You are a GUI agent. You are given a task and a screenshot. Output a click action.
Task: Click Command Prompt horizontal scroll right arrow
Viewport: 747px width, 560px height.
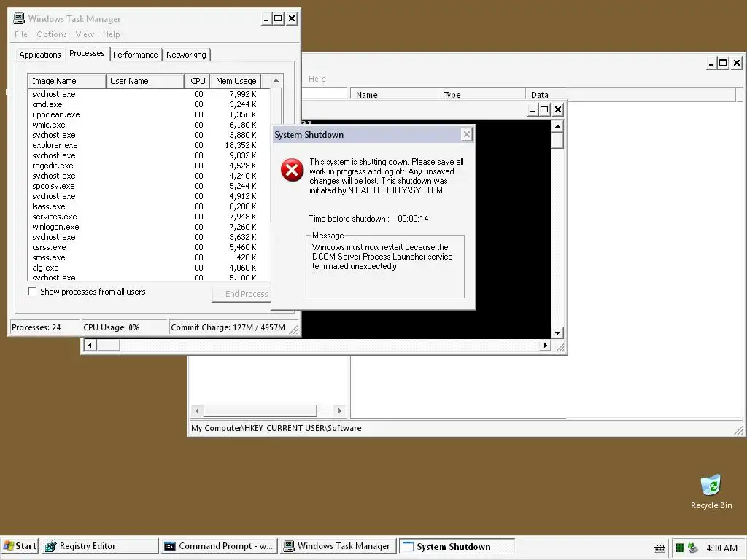545,345
